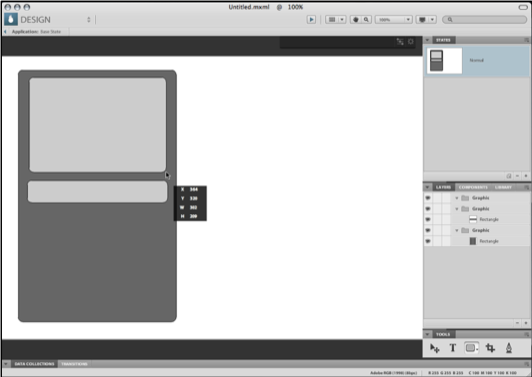Select the topmost Graphic layer folder icon
The image size is (532, 377).
[465, 198]
